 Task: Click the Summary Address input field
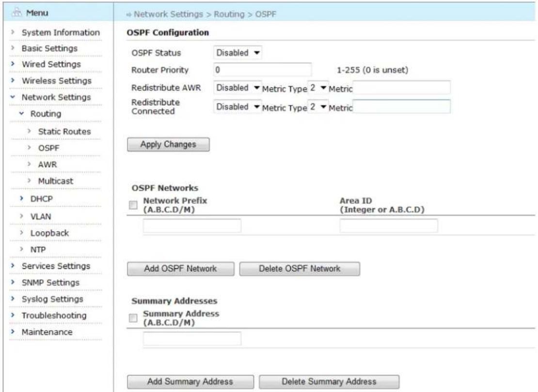coord(192,339)
